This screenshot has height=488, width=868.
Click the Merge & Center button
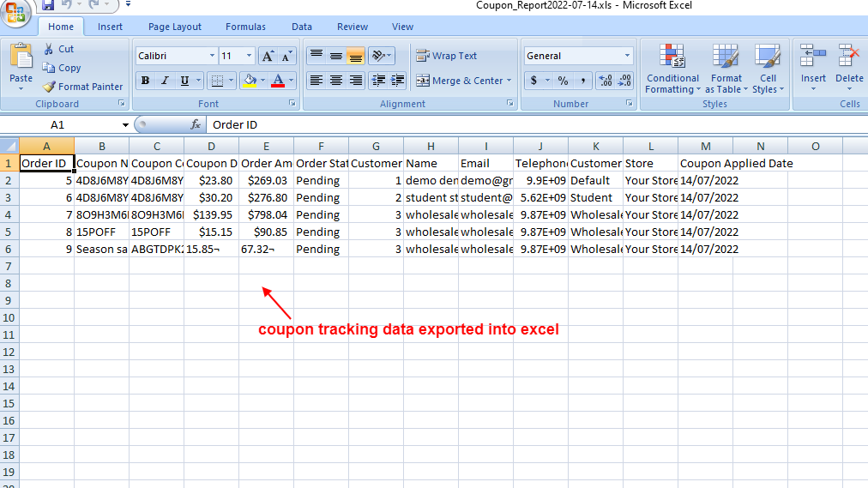tap(461, 81)
